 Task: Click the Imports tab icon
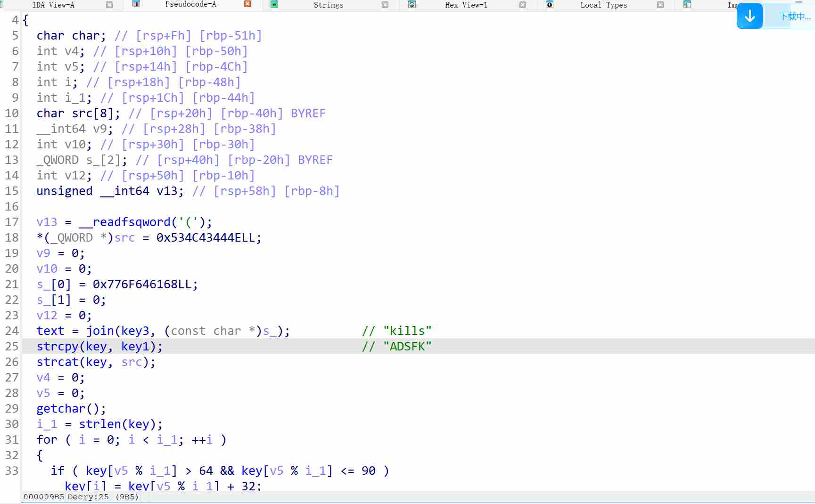[x=687, y=5]
